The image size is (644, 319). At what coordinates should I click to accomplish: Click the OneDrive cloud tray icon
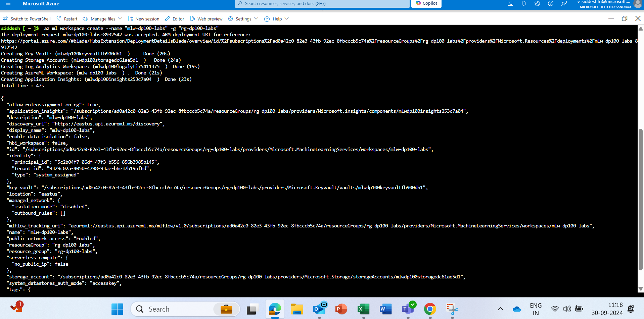[x=517, y=309]
